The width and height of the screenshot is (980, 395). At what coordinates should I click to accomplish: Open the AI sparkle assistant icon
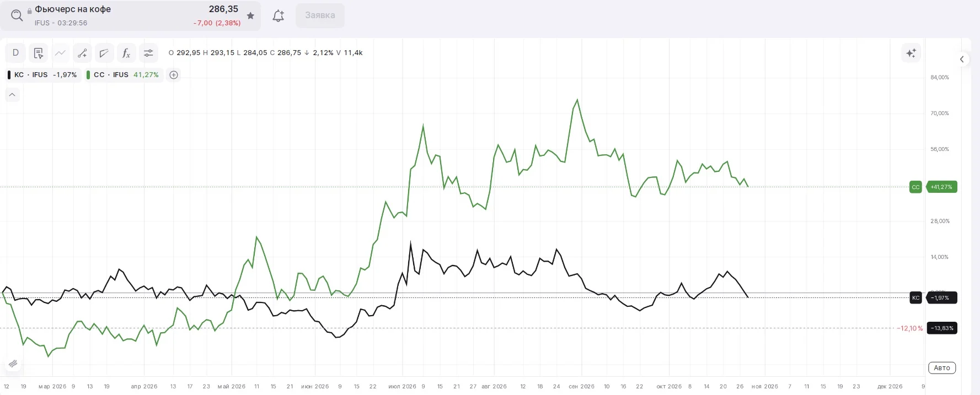click(911, 53)
